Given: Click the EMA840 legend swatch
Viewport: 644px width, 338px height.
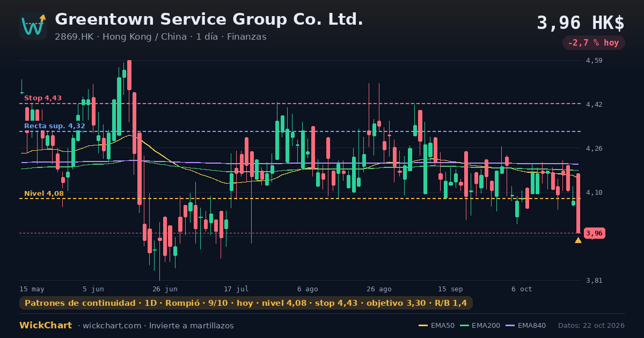Looking at the screenshot, I should [x=510, y=326].
